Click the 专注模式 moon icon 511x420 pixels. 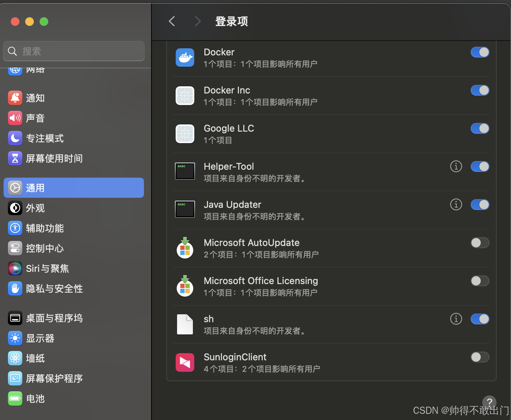tap(15, 138)
